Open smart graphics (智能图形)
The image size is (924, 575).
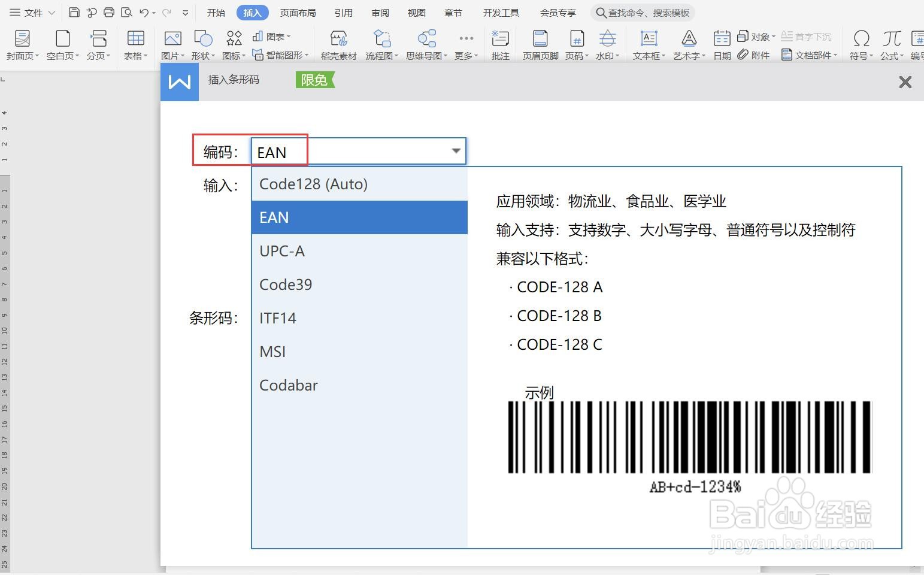pyautogui.click(x=280, y=55)
